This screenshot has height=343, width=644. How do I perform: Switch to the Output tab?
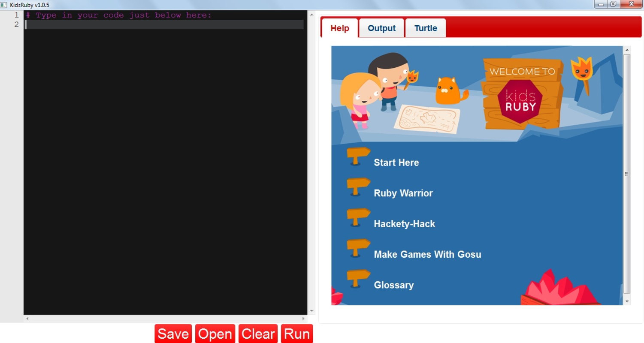coord(381,28)
